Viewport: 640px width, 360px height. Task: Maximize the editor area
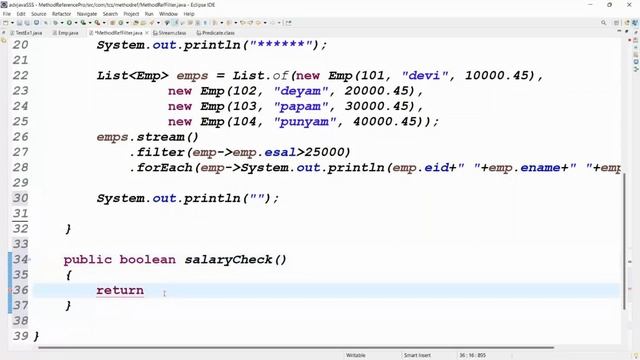[627, 31]
